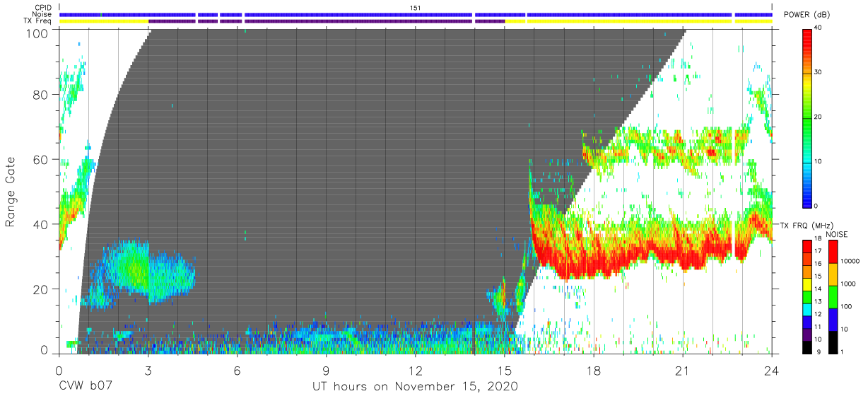This screenshot has width=868, height=401.
Task: Click the NOISE colorbar
Action: [x=833, y=297]
